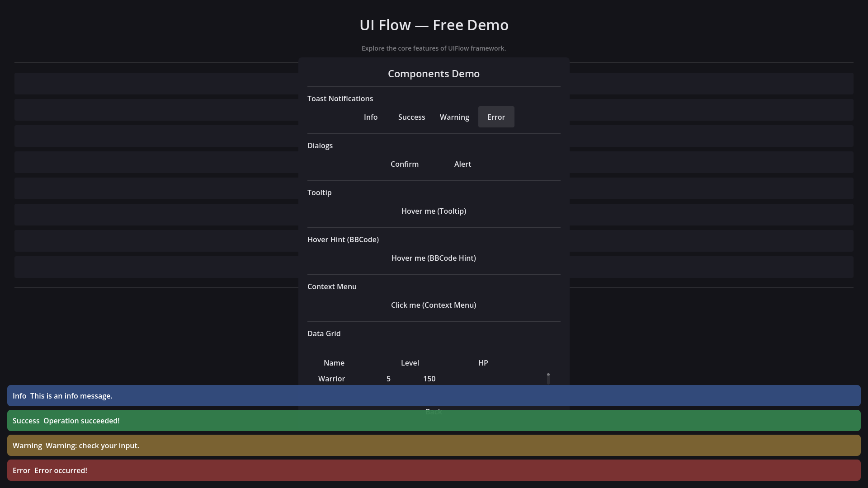Click the green Operation succeeded toast
Screen dimensions: 868x488
(434, 421)
